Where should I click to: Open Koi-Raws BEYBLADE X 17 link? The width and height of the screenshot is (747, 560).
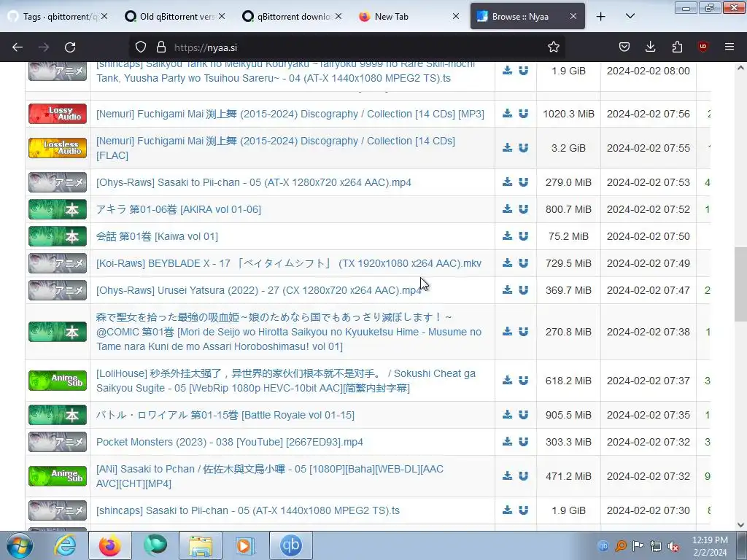(289, 263)
